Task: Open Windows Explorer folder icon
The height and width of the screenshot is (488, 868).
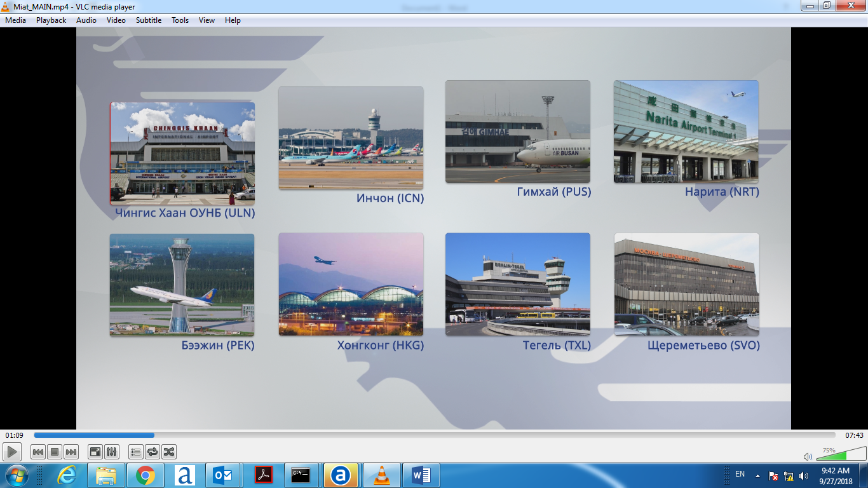Action: tap(105, 475)
